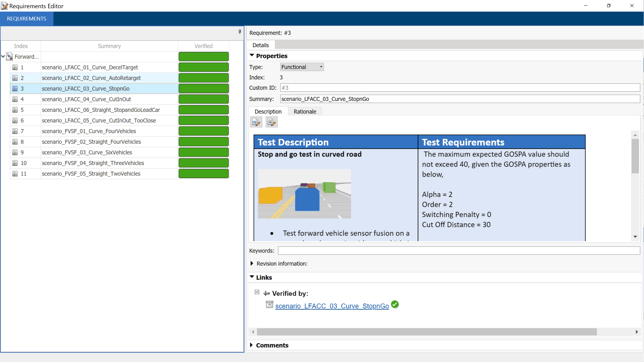Collapse the Properties section
644x362 pixels.
coord(252,55)
